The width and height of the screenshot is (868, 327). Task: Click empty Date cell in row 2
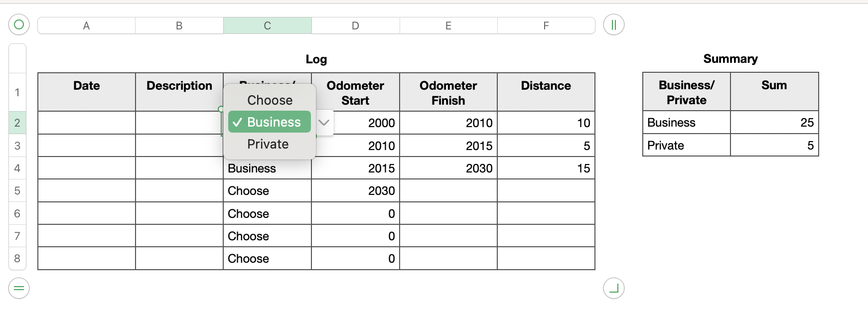click(86, 123)
